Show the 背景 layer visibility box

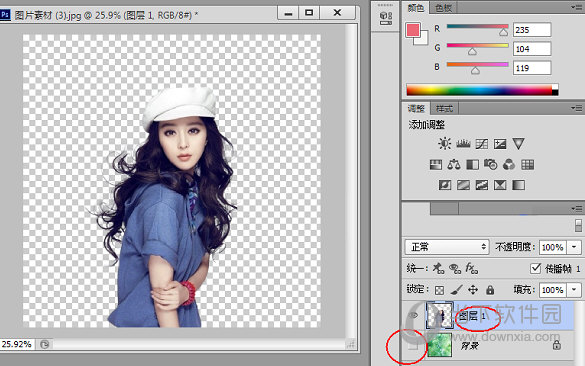413,346
